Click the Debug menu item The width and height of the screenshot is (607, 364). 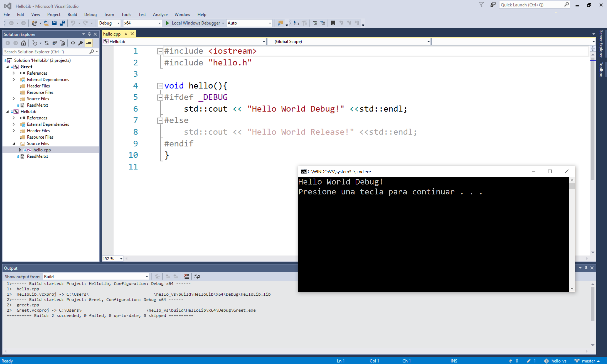coord(90,14)
